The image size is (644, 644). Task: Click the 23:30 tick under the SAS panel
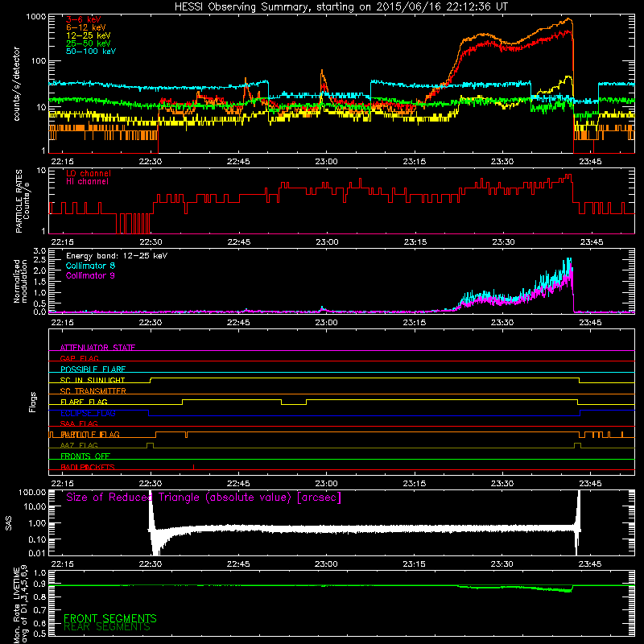click(x=502, y=564)
